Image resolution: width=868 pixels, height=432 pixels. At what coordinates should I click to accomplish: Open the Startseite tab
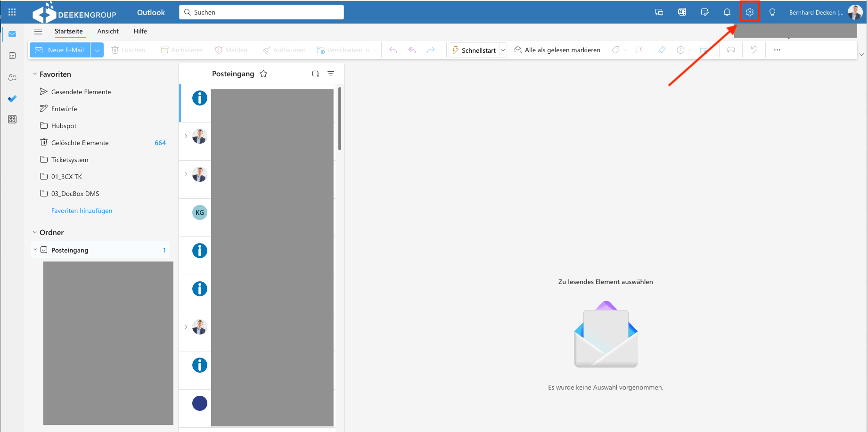pos(68,31)
